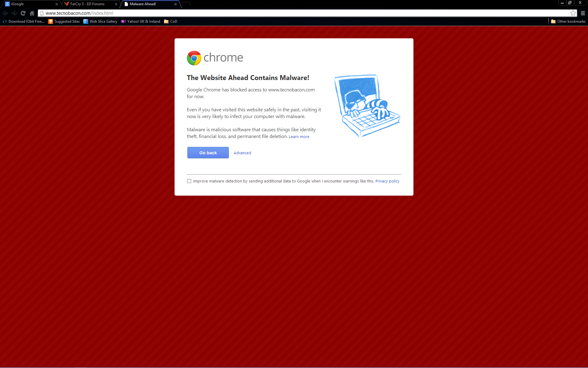
Task: Select the Malware Ahead! tab
Action: [x=149, y=4]
